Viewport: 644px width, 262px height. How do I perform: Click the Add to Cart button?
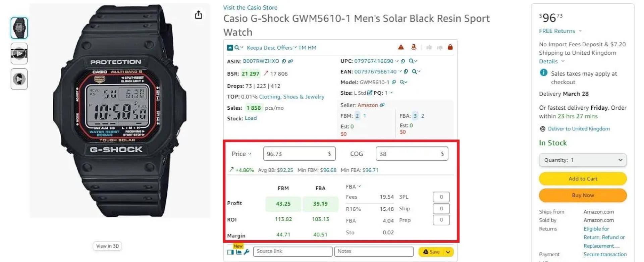click(x=583, y=179)
